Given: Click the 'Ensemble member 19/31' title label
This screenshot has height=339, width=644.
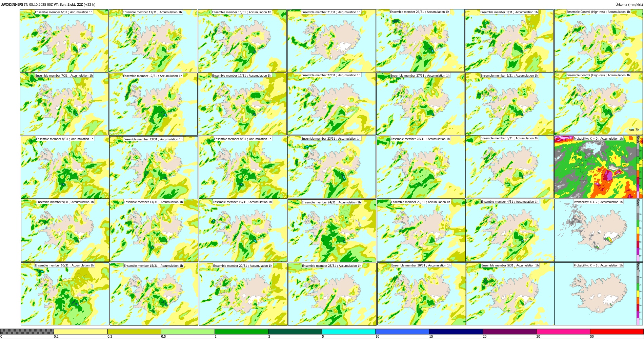Looking at the screenshot, I should [x=242, y=202].
